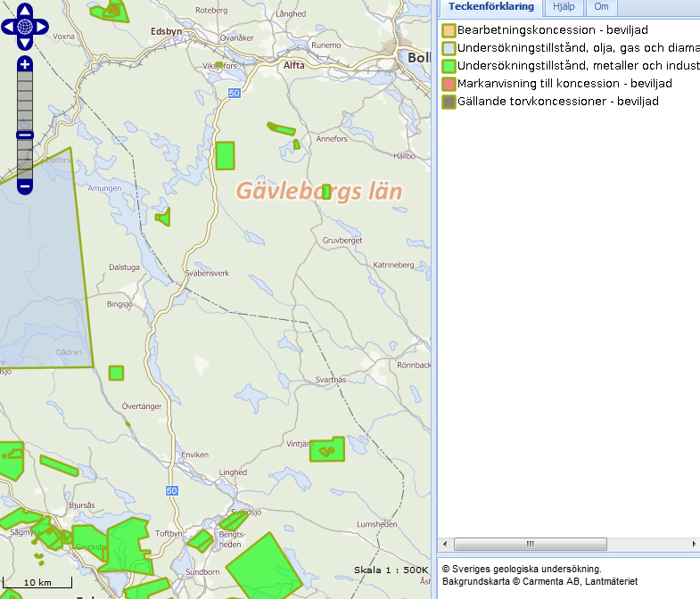Click the legend horizontal scrollbar thumb
Screen dimensions: 700x599
530,544
